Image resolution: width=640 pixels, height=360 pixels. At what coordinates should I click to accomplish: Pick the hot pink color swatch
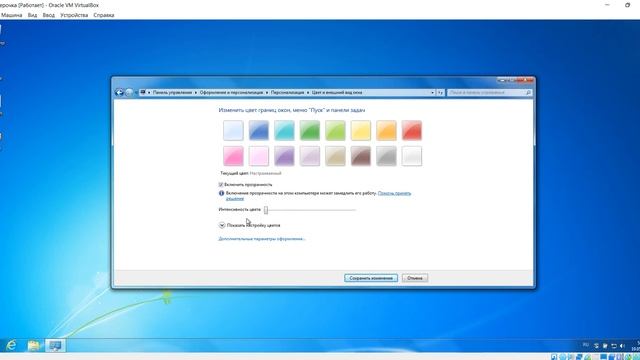[x=233, y=156]
